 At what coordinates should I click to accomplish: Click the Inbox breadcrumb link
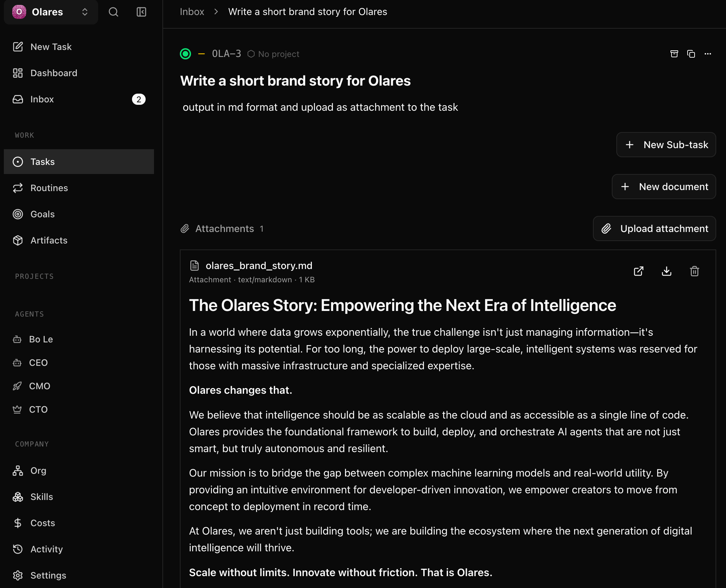(x=192, y=12)
